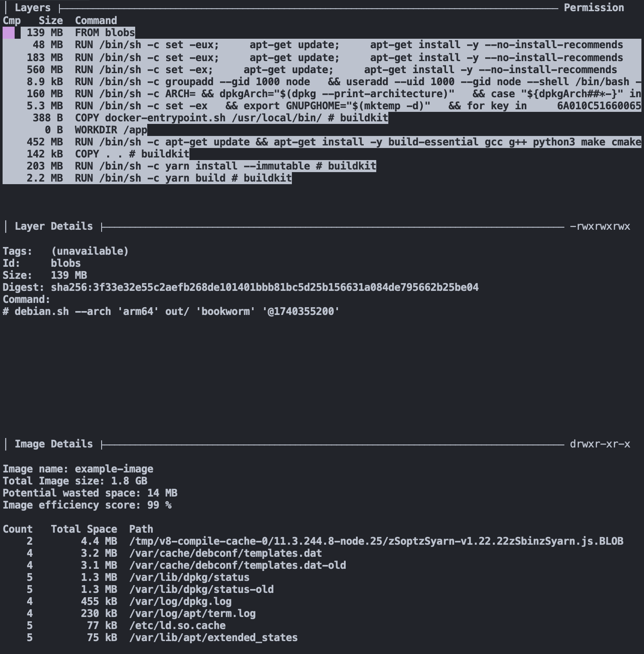Select the purple compare marker beside FROM blobs

pos(9,33)
